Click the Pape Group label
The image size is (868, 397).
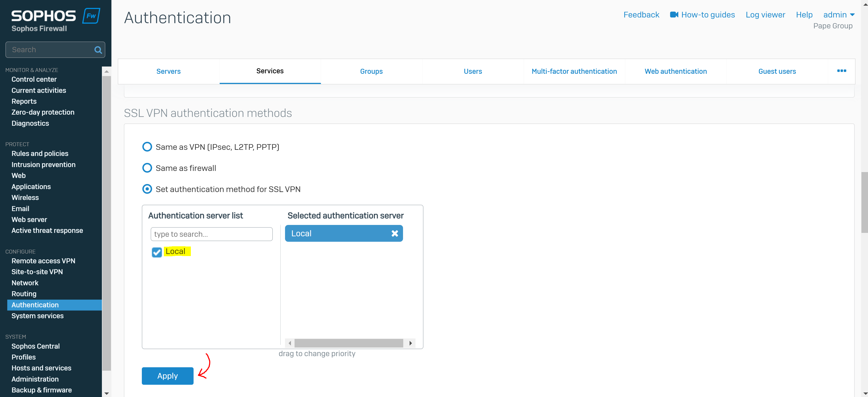(x=833, y=26)
